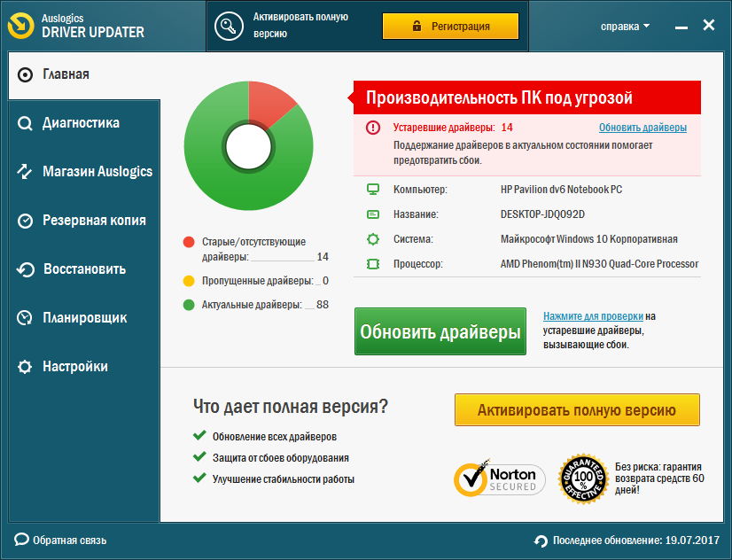Click Последнее обновление: 19.07.2017 status text
The width and height of the screenshot is (732, 560).
click(635, 541)
